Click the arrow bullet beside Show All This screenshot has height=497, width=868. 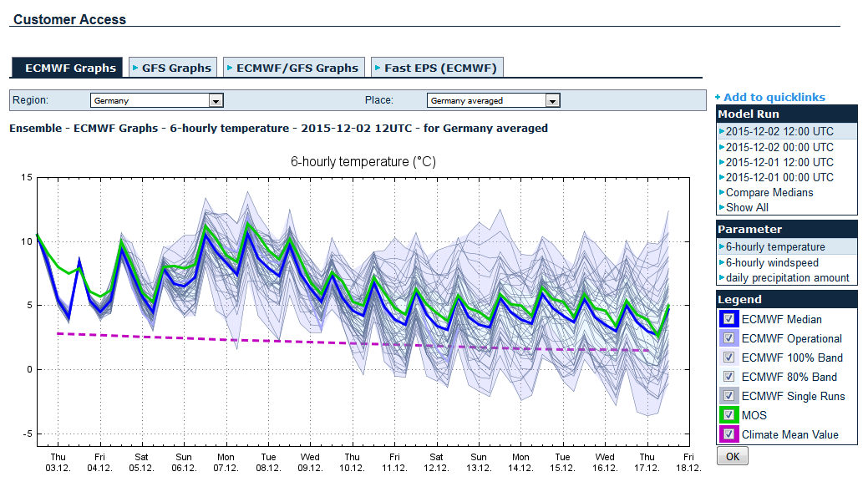tap(722, 207)
